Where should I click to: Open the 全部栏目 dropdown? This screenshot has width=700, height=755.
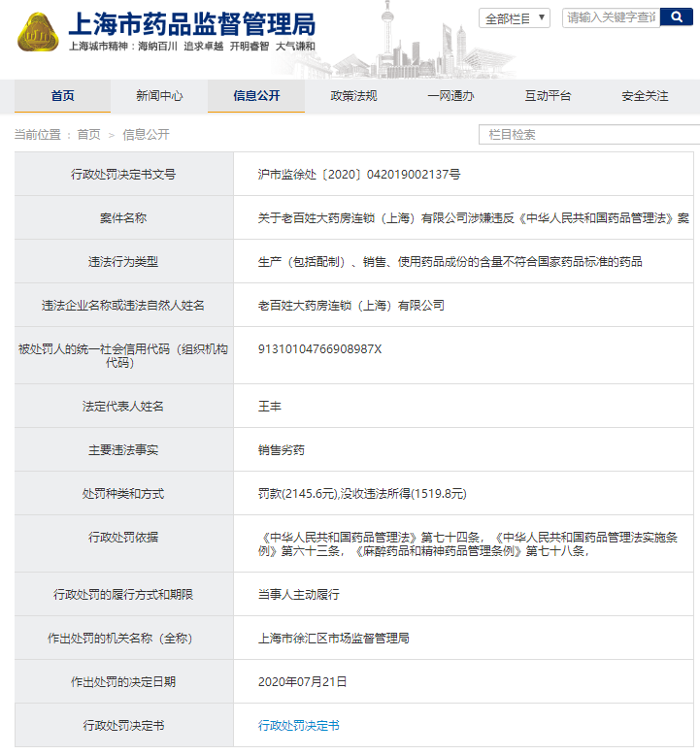(x=515, y=18)
